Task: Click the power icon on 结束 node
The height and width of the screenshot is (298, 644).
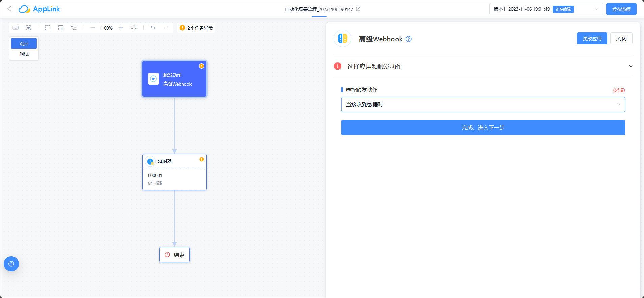Action: [x=167, y=255]
